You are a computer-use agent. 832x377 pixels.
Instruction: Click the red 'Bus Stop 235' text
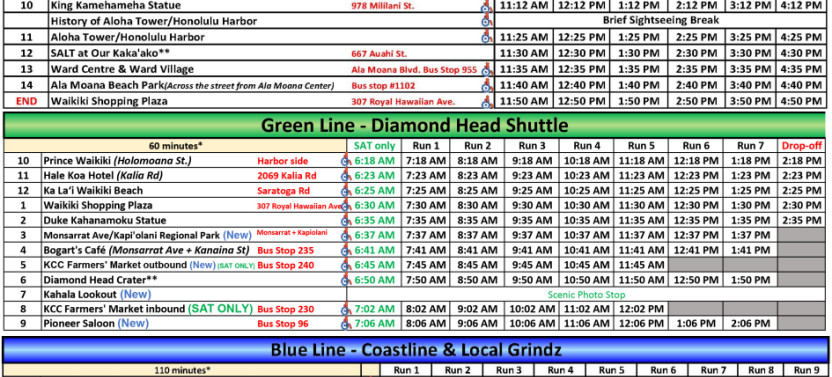click(285, 250)
